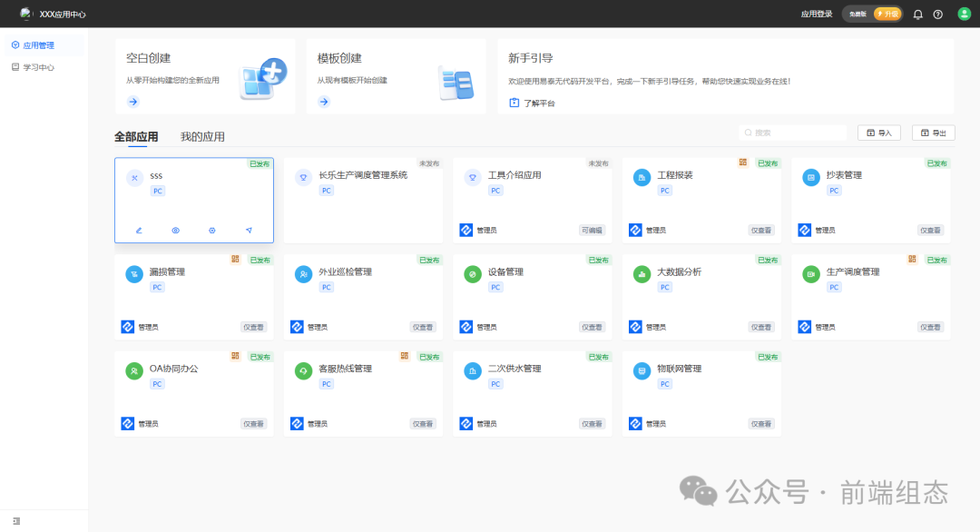The image size is (980, 532).
Task: Click the orange grid icon on 漏损管理 card
Action: click(235, 260)
